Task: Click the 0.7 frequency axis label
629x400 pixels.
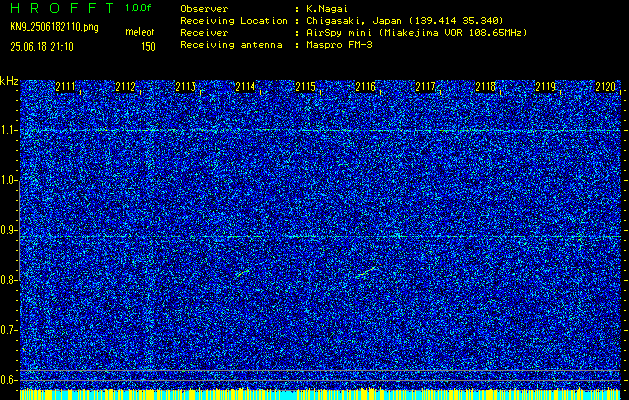Action: pyautogui.click(x=8, y=330)
